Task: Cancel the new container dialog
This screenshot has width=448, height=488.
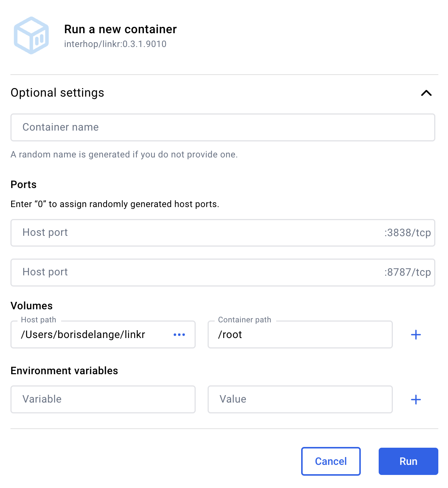Action: (x=331, y=461)
